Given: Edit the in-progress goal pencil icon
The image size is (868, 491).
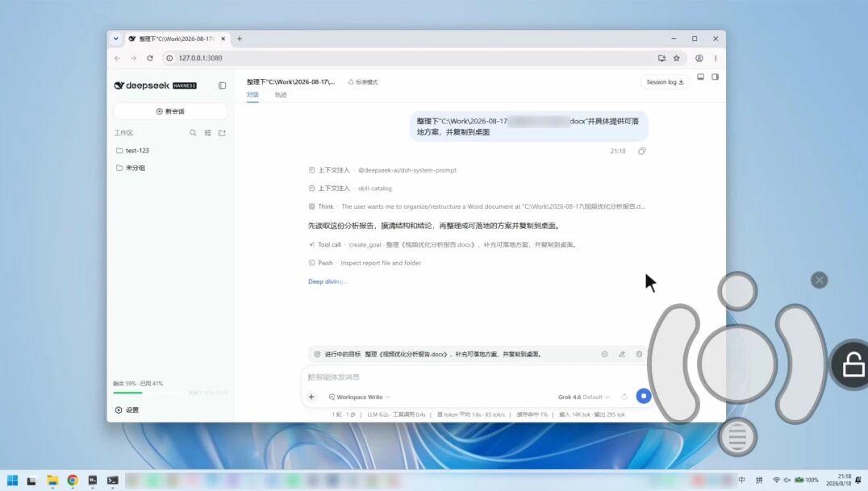Looking at the screenshot, I should point(622,354).
